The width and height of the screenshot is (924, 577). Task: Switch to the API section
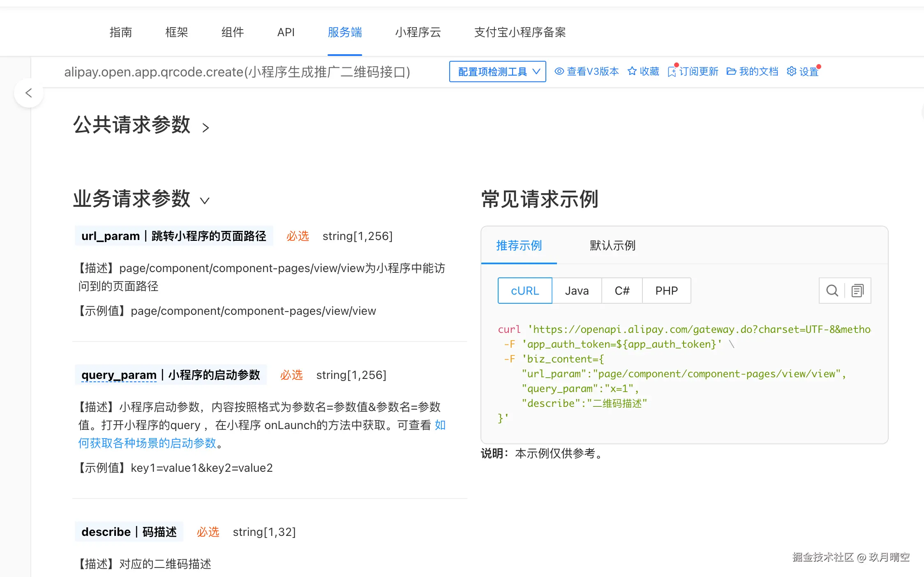[286, 32]
